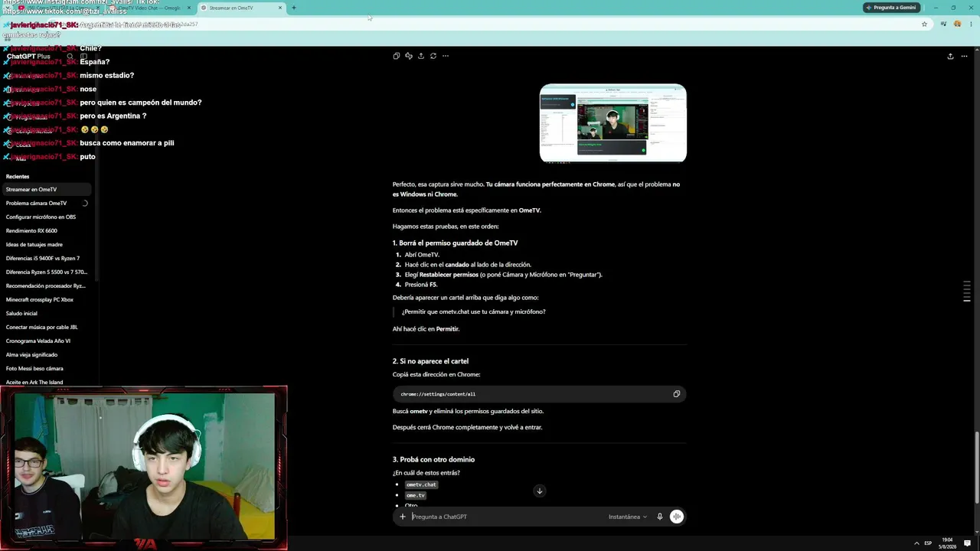
Task: Open the Saludo inicial chat
Action: click(x=46, y=313)
